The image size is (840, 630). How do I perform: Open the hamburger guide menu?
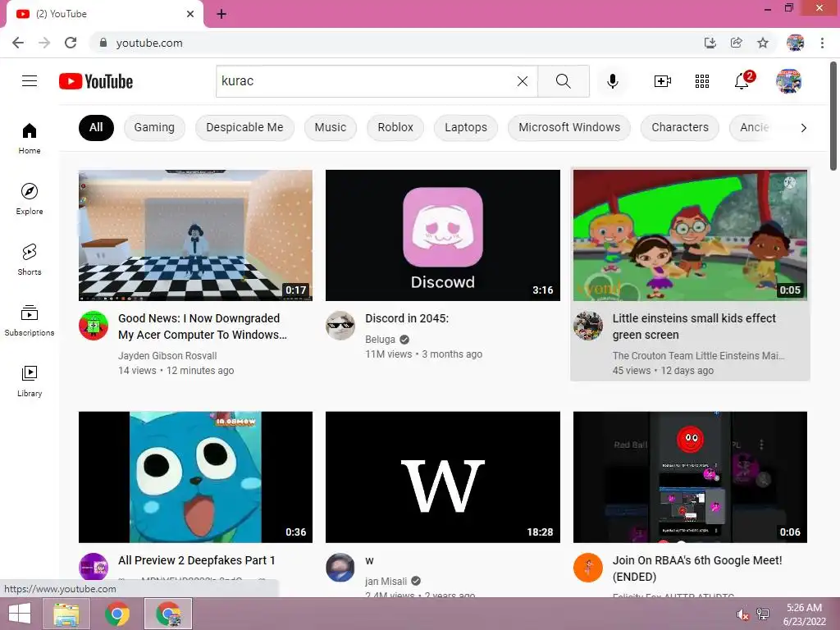point(30,81)
